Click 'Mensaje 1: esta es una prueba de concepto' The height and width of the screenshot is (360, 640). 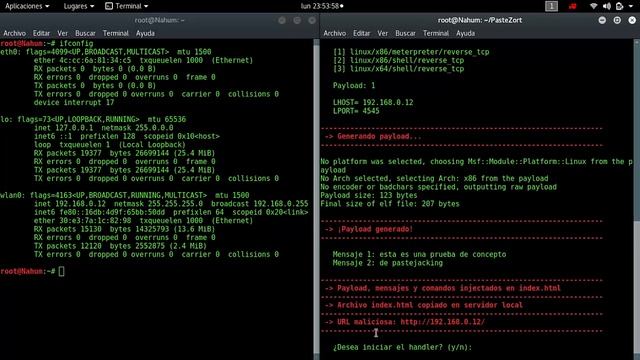point(419,255)
